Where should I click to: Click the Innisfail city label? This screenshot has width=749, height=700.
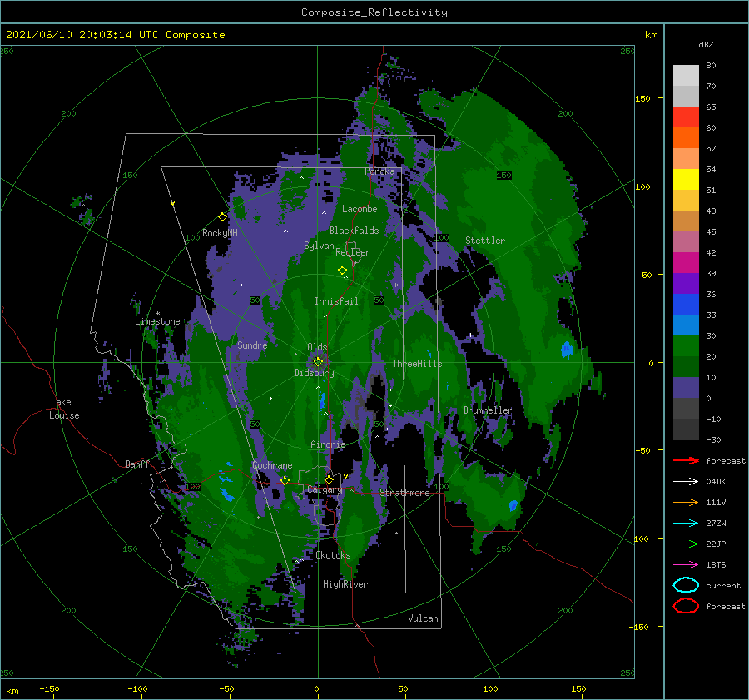tap(336, 301)
